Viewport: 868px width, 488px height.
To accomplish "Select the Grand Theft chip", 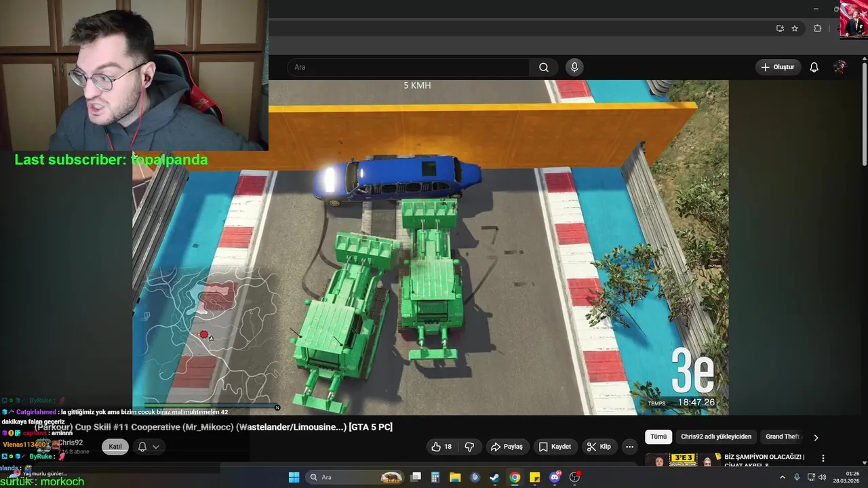I will [x=783, y=437].
